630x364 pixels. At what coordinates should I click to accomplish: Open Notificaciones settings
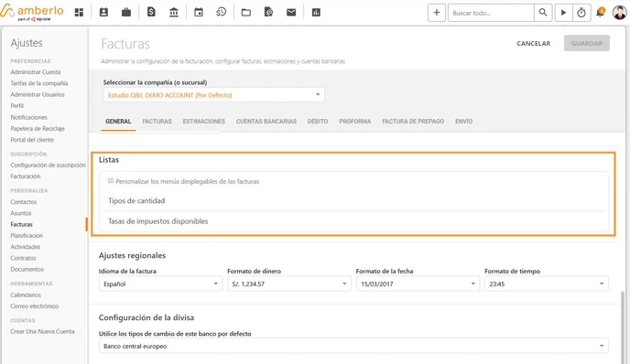pos(29,117)
